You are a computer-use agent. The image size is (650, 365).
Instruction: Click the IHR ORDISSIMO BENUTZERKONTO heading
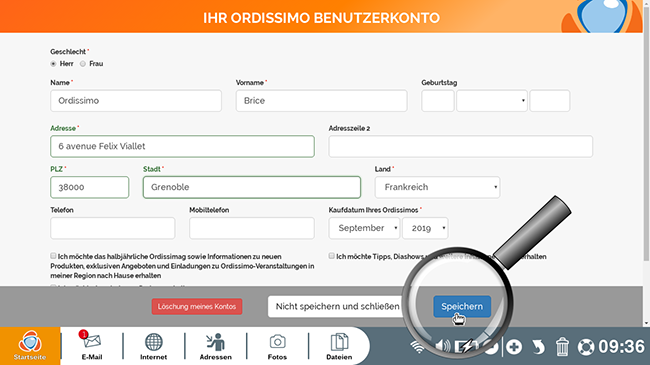(x=321, y=18)
